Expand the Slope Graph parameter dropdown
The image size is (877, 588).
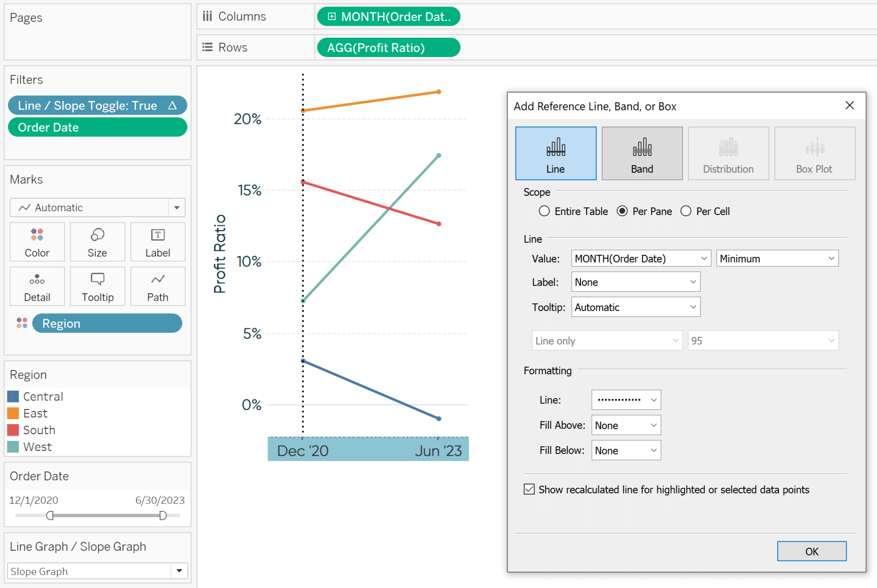tap(179, 571)
